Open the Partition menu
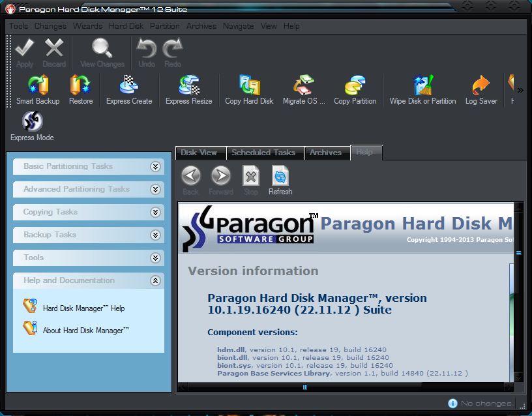The image size is (532, 416). 164,26
